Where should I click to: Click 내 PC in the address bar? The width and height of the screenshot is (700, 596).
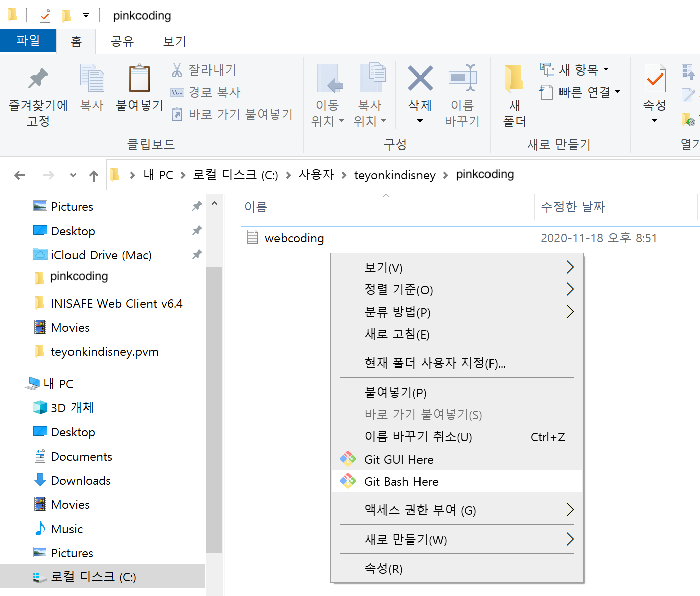click(158, 175)
